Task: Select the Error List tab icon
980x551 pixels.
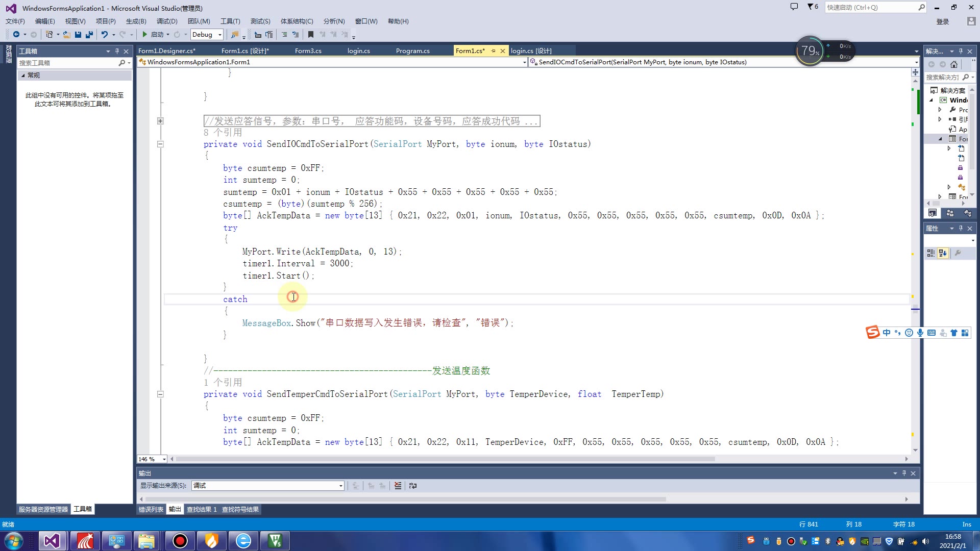Action: pos(151,510)
